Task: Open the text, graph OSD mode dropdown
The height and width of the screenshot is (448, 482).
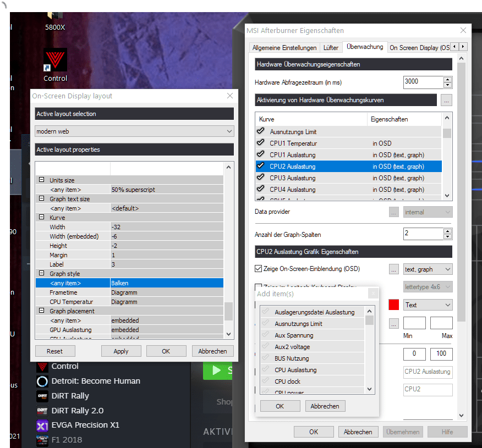Action: pos(428,269)
